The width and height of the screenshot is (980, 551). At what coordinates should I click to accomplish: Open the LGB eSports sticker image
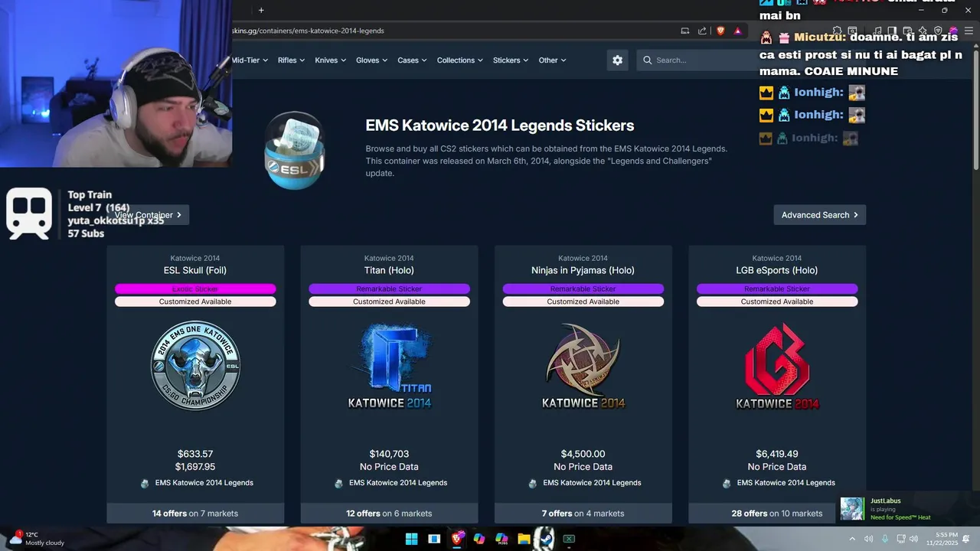tap(777, 366)
